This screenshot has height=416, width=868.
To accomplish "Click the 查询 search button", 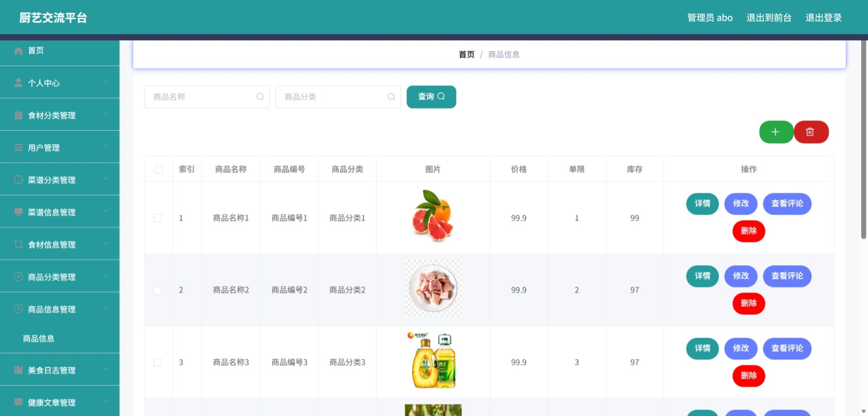I will (x=431, y=97).
